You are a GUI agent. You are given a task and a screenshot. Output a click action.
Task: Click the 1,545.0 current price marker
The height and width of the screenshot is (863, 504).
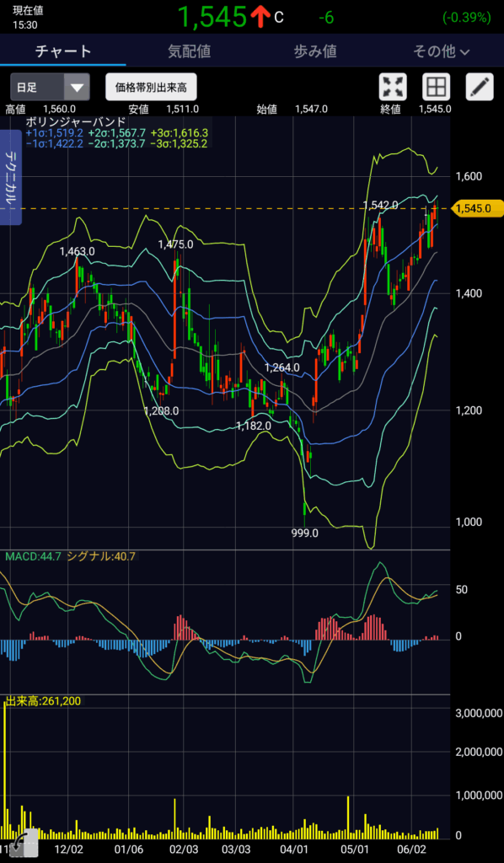coord(477,208)
